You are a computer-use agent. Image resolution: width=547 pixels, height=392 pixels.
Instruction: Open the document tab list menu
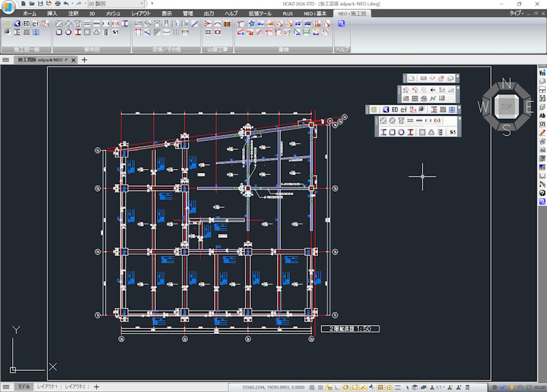[5, 60]
